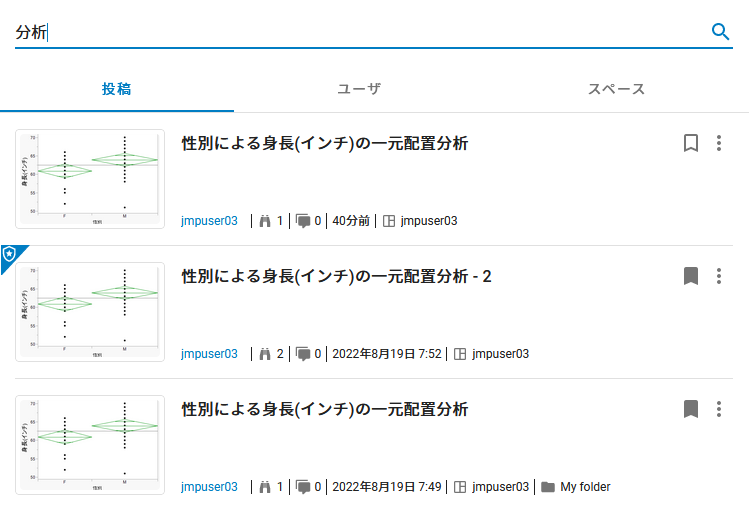Click the space icon on 7:49 post

[x=460, y=487]
